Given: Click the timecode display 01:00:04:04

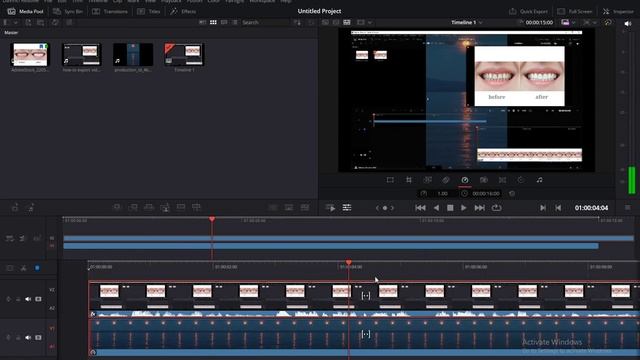Looking at the screenshot, I should (591, 208).
